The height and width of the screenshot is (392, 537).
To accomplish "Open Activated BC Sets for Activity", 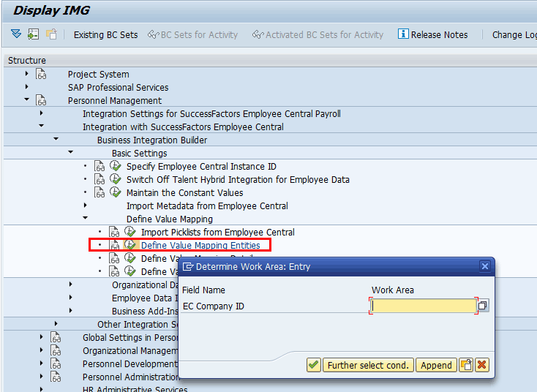I will [318, 35].
